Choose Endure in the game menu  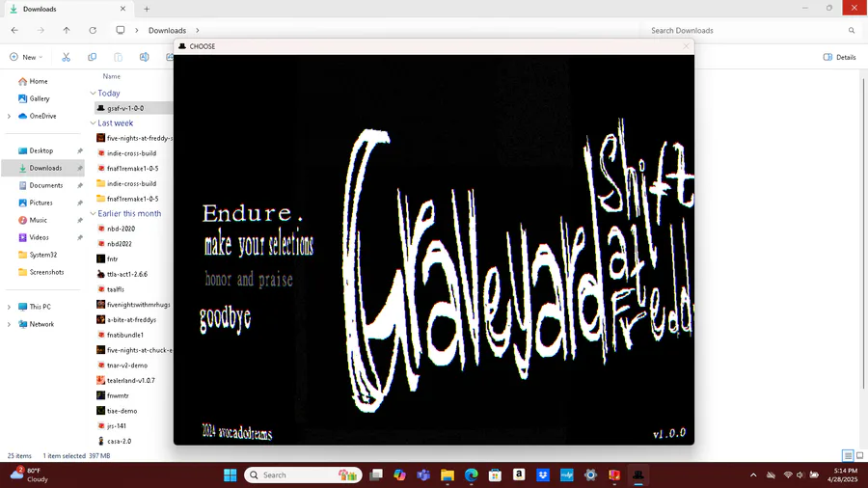point(253,213)
